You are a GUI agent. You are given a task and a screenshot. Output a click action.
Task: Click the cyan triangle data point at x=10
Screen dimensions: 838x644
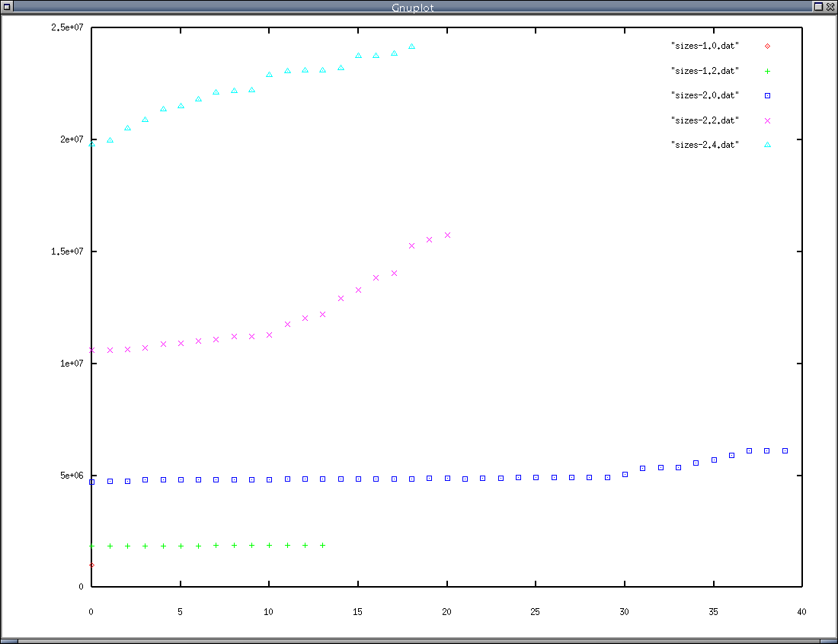click(x=270, y=75)
